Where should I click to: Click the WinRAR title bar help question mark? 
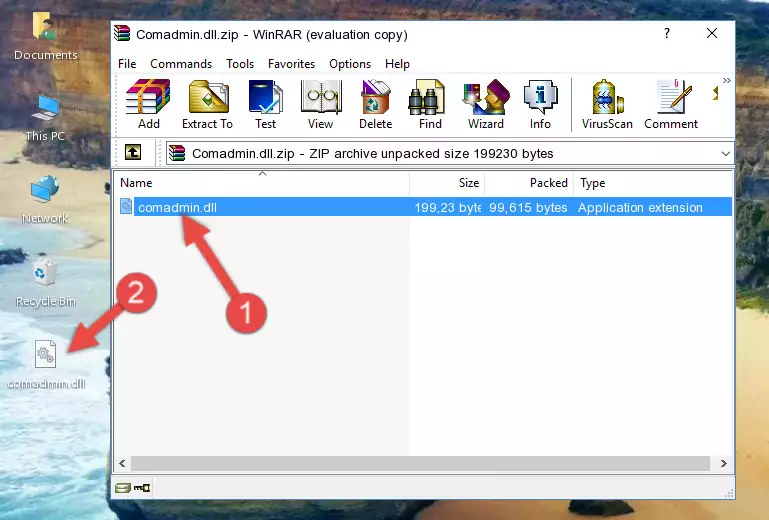(666, 33)
